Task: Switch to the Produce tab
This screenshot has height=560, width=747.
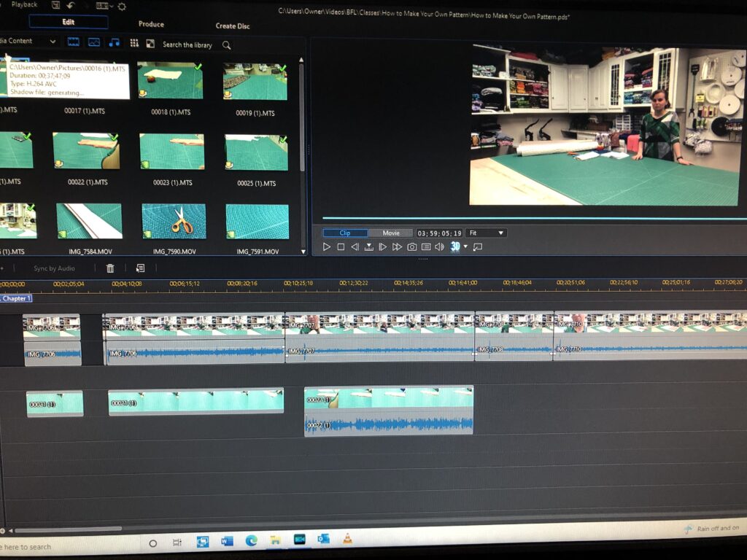Action: click(151, 24)
